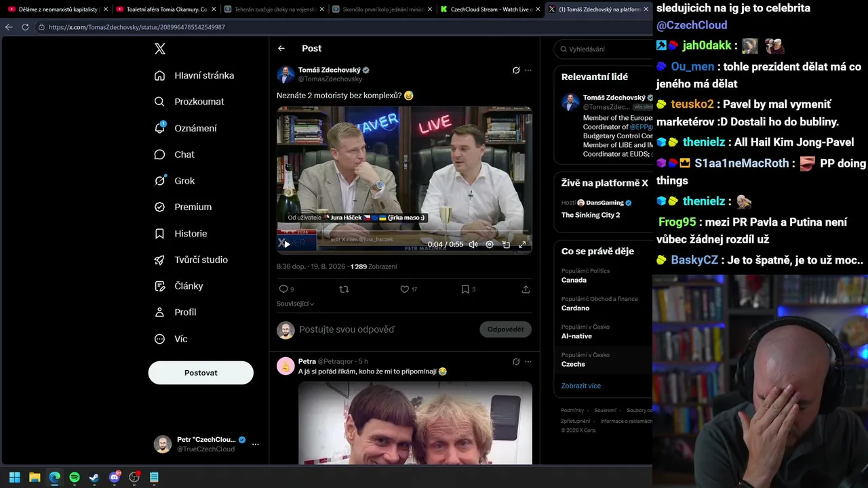Repost Zdechovský's post
868x488 pixels.
click(x=344, y=289)
